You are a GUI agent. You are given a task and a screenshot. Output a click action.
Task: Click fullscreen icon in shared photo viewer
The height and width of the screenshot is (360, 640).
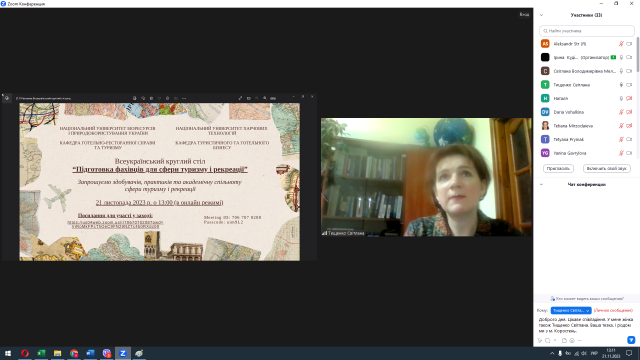tap(240, 98)
